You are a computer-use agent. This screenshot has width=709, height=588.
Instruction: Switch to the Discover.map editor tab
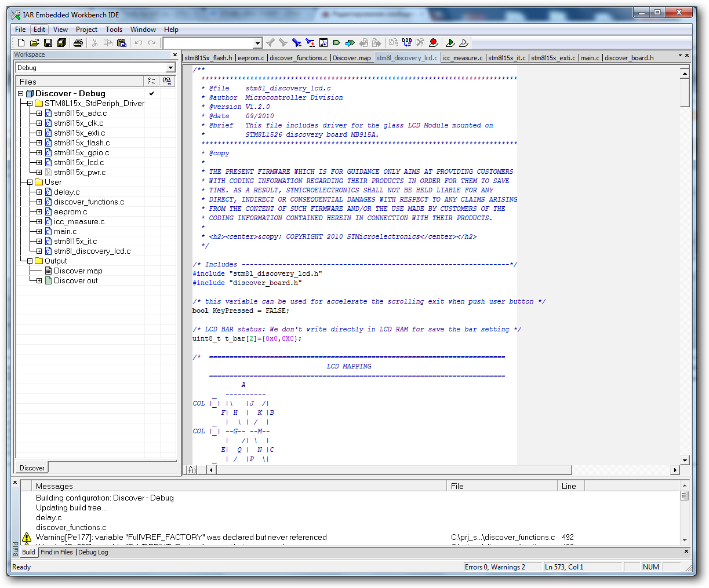352,58
